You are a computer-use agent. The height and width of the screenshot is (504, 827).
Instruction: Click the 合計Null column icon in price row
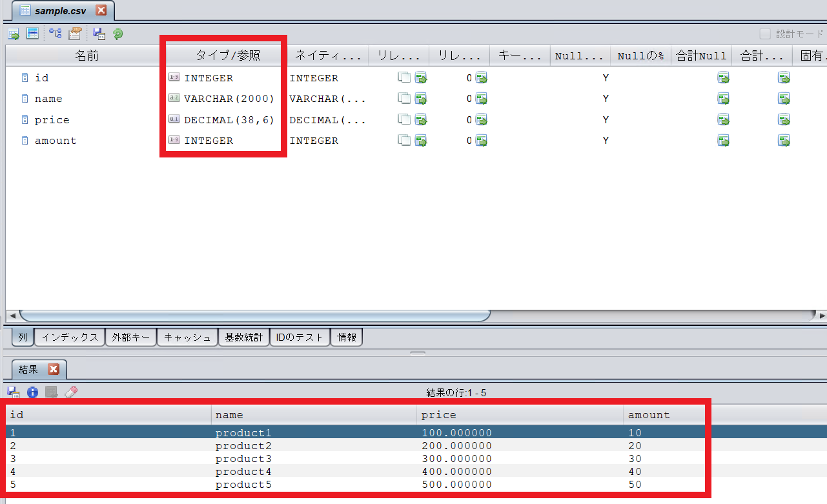point(723,119)
